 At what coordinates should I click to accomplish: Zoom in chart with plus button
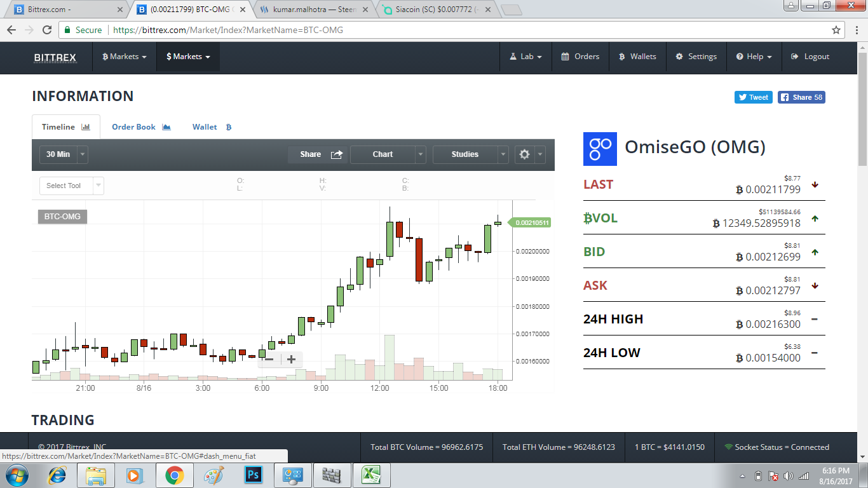pyautogui.click(x=292, y=359)
